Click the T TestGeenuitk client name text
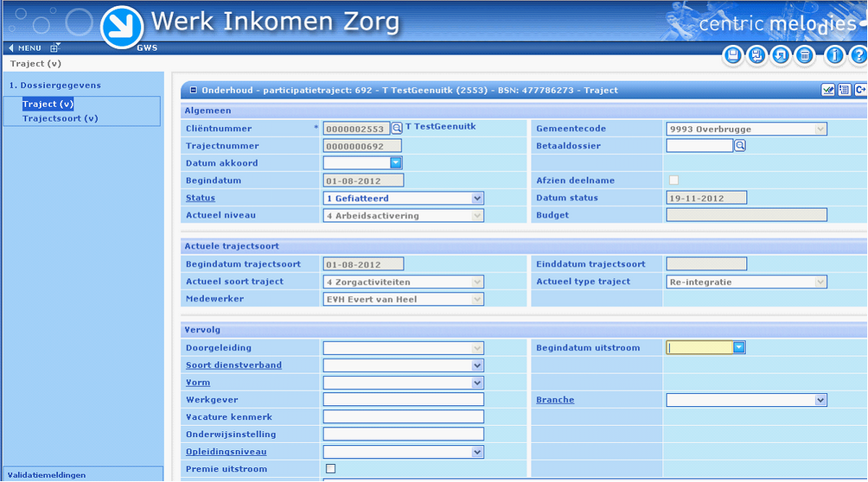 pyautogui.click(x=441, y=126)
